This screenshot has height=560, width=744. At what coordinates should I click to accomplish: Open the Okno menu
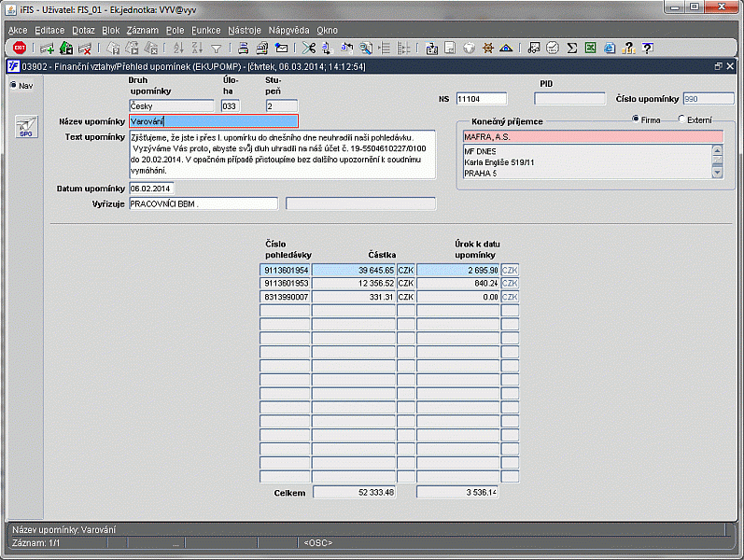pos(327,31)
